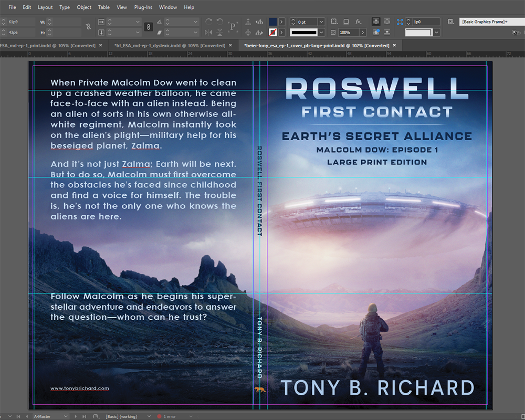
Task: Click the Select Next Object icon
Action: coord(259,33)
